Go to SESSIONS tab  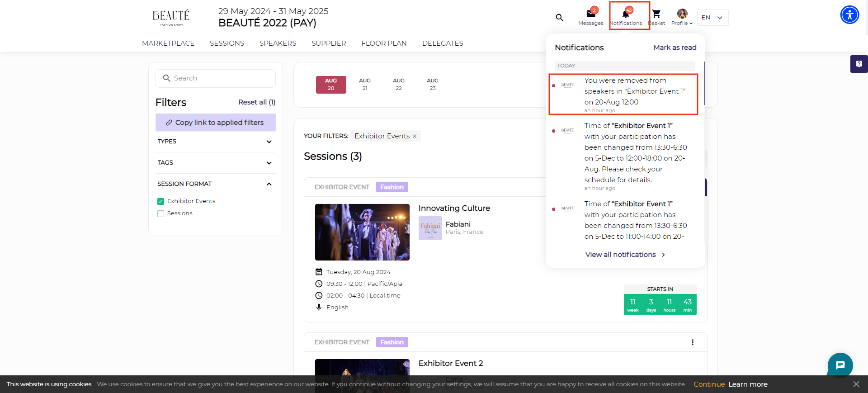227,43
